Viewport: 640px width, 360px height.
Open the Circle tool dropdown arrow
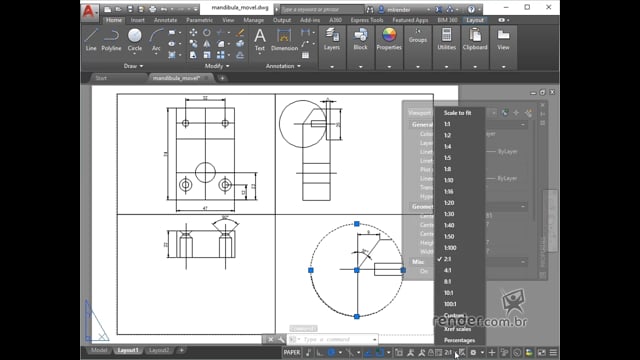click(x=134, y=54)
